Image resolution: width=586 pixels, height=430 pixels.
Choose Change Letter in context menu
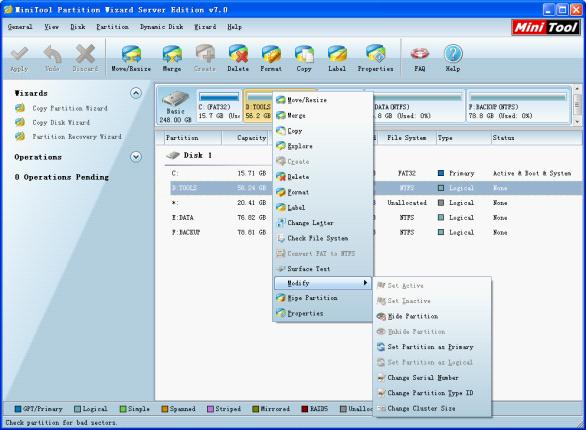click(x=323, y=223)
